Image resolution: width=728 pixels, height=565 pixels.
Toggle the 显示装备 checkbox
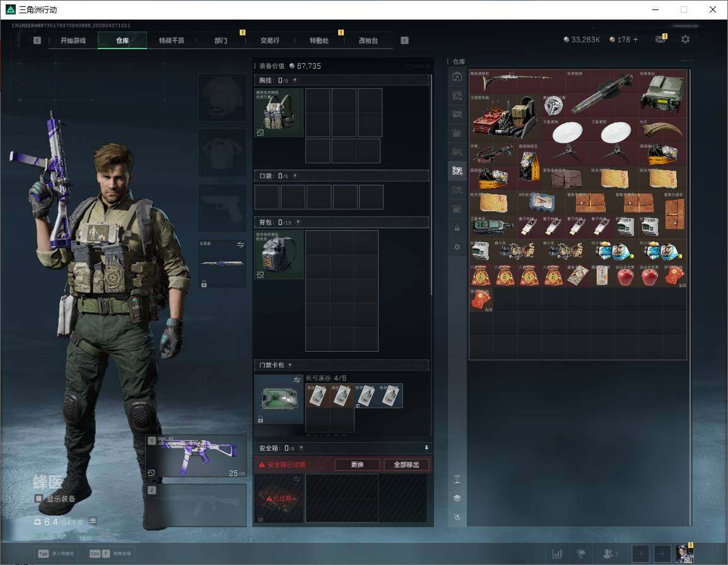pos(39,498)
